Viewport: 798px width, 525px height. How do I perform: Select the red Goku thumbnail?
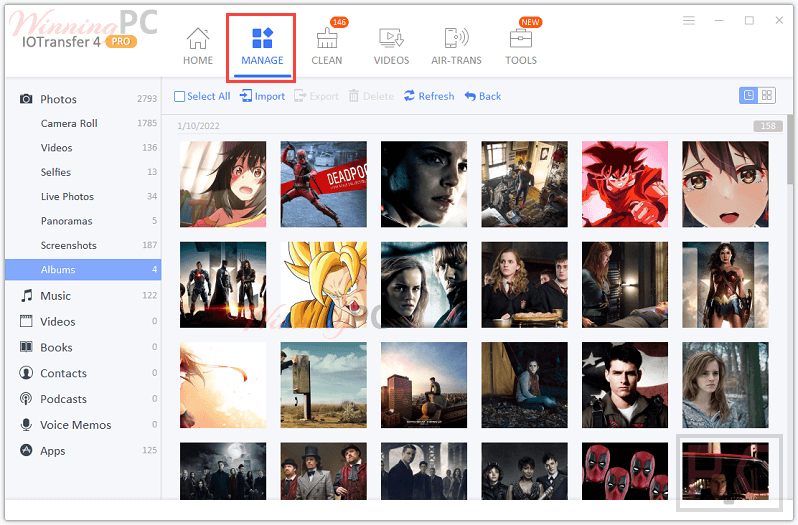coord(625,184)
